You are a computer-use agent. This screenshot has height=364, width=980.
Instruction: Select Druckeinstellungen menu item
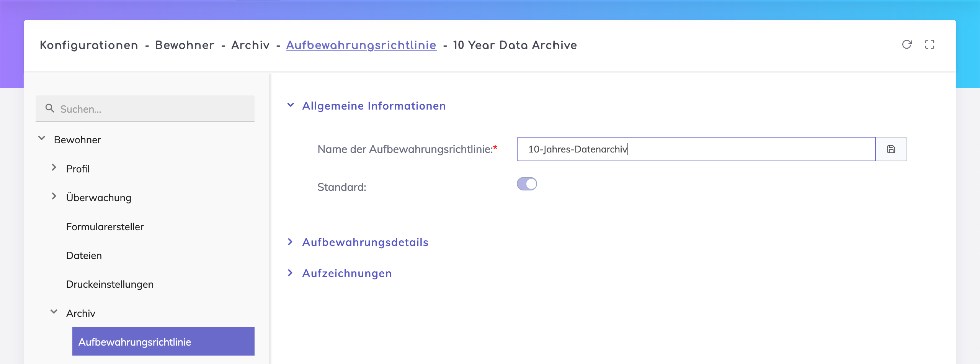coord(109,284)
